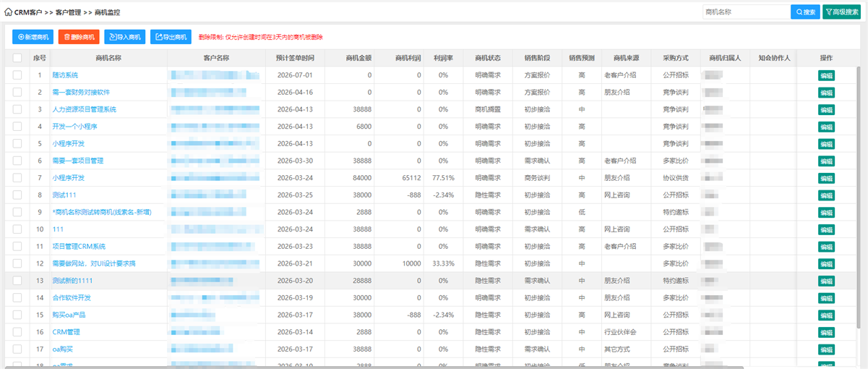Click the 采购方式 column header
The width and height of the screenshot is (868, 369).
(675, 58)
